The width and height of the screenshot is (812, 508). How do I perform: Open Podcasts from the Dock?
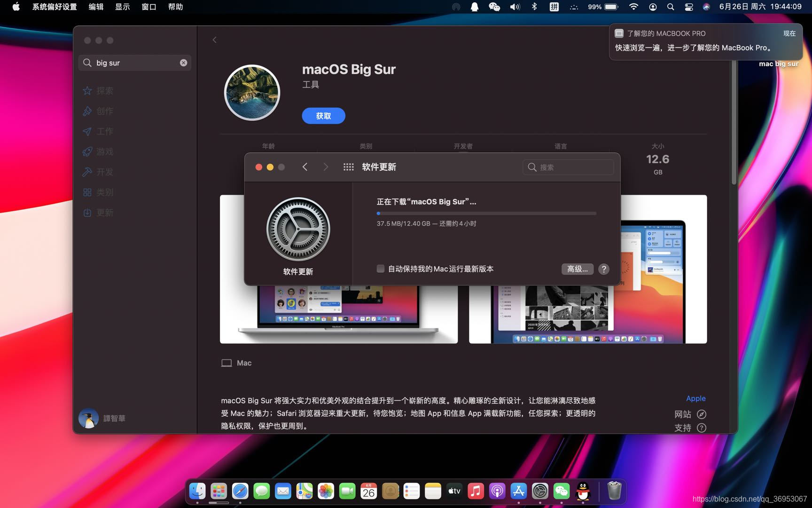497,492
